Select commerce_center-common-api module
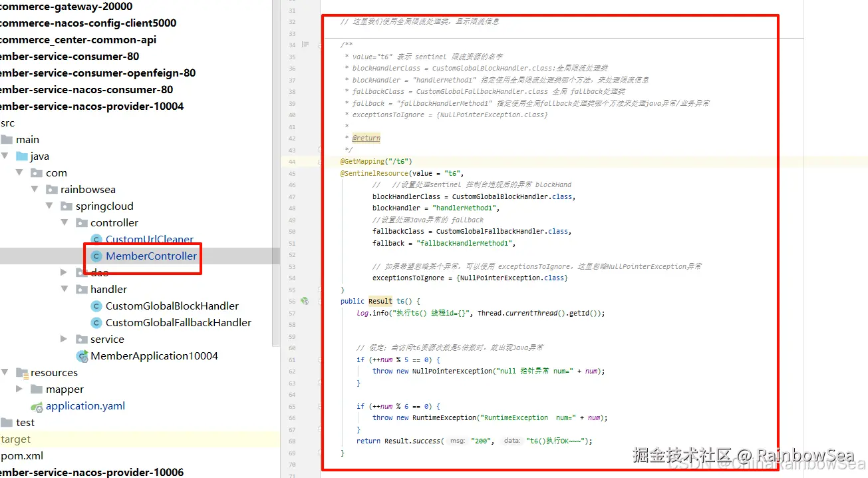This screenshot has width=868, height=478. [78, 40]
